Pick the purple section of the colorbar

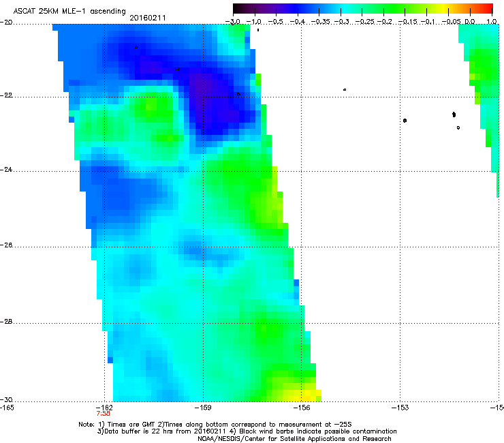(x=270, y=8)
